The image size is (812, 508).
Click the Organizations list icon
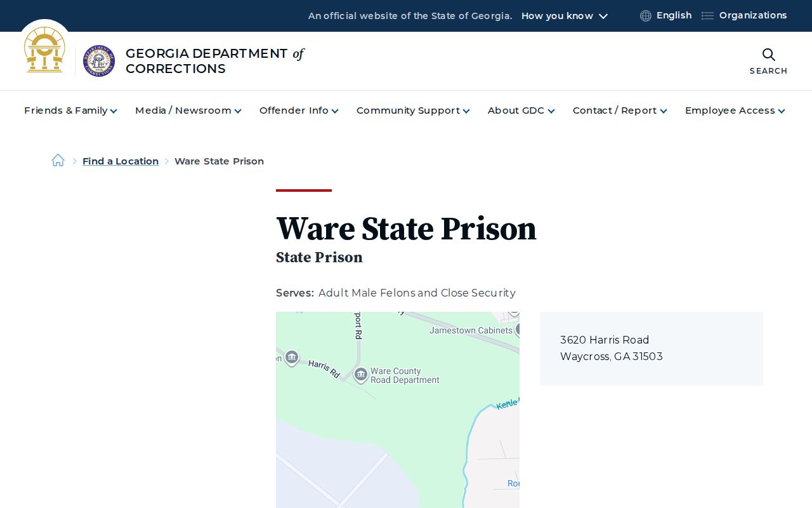707,16
